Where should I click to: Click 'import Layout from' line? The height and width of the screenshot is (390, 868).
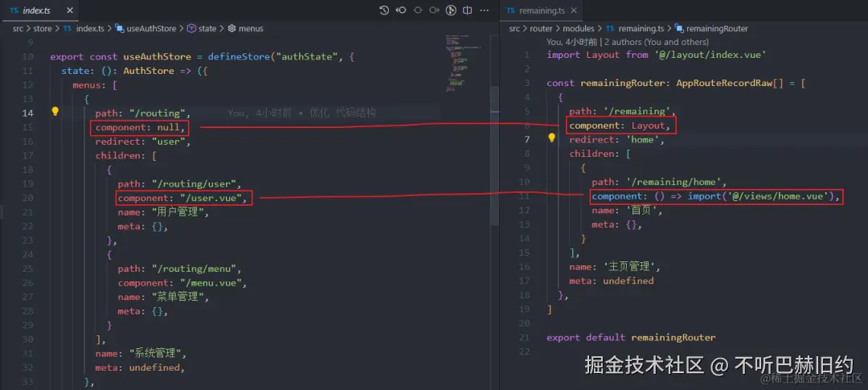657,55
